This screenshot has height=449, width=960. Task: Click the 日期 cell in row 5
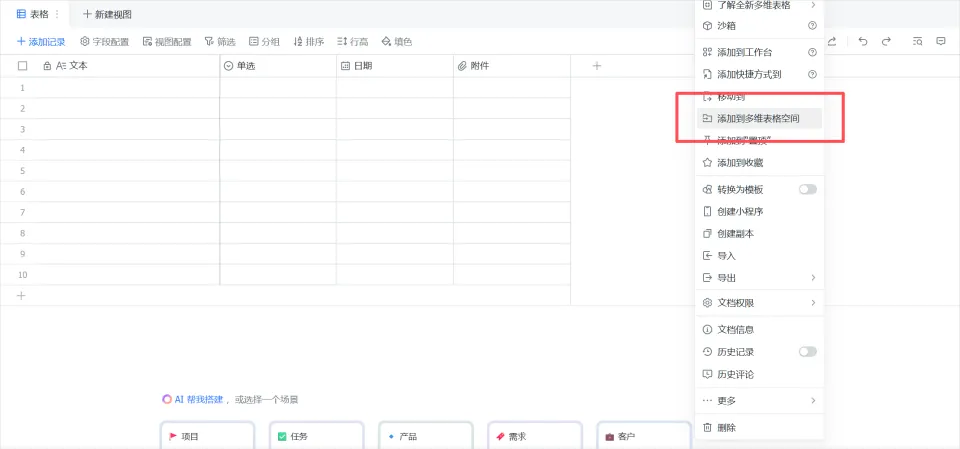click(395, 171)
